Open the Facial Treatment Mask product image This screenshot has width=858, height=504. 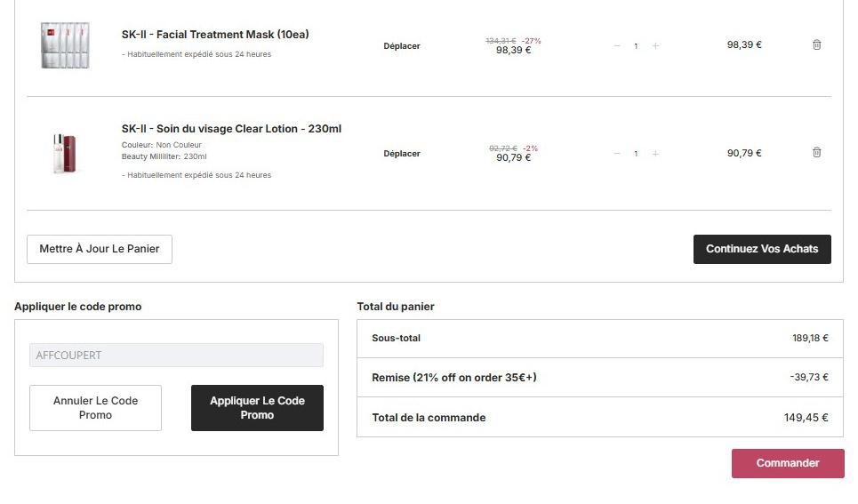pyautogui.click(x=65, y=45)
